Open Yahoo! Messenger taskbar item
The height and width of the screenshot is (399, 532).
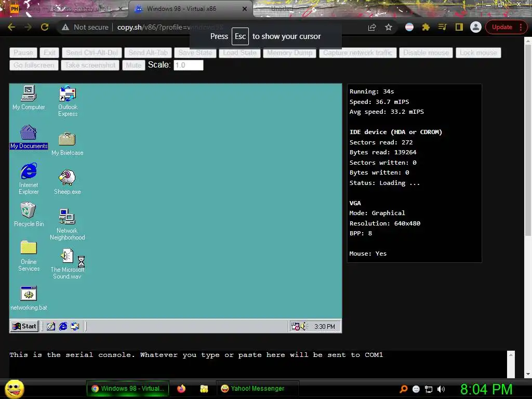pos(258,389)
